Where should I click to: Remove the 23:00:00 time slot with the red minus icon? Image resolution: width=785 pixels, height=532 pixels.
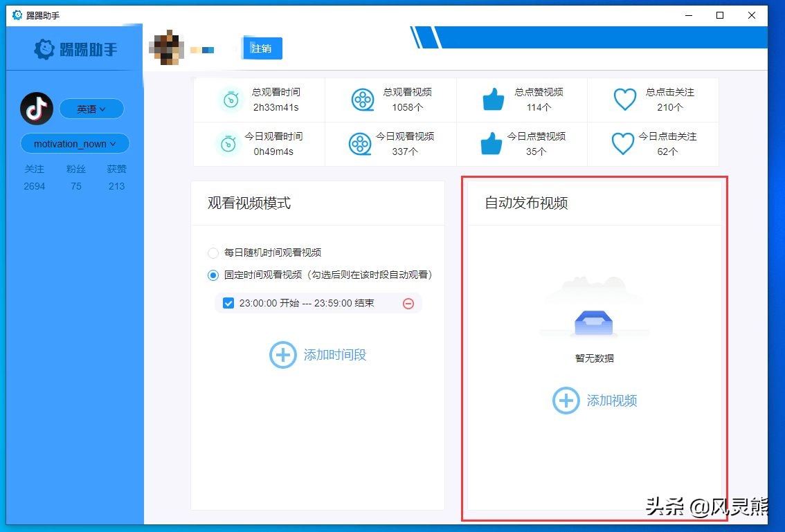(x=408, y=303)
